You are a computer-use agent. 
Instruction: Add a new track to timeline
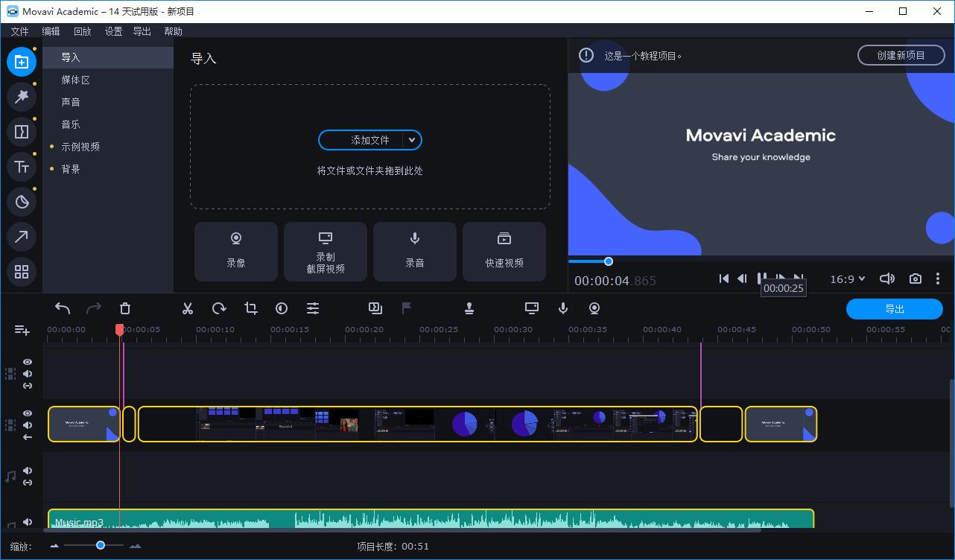click(x=22, y=330)
